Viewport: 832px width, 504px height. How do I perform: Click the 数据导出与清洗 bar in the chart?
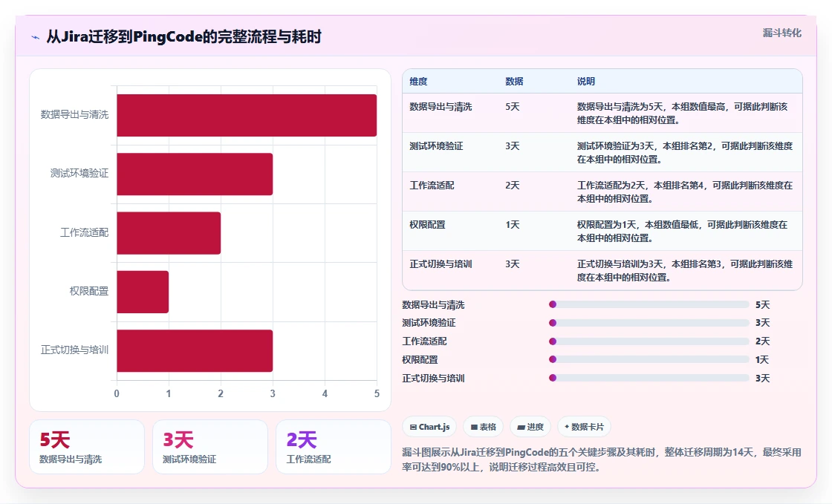coord(247,115)
